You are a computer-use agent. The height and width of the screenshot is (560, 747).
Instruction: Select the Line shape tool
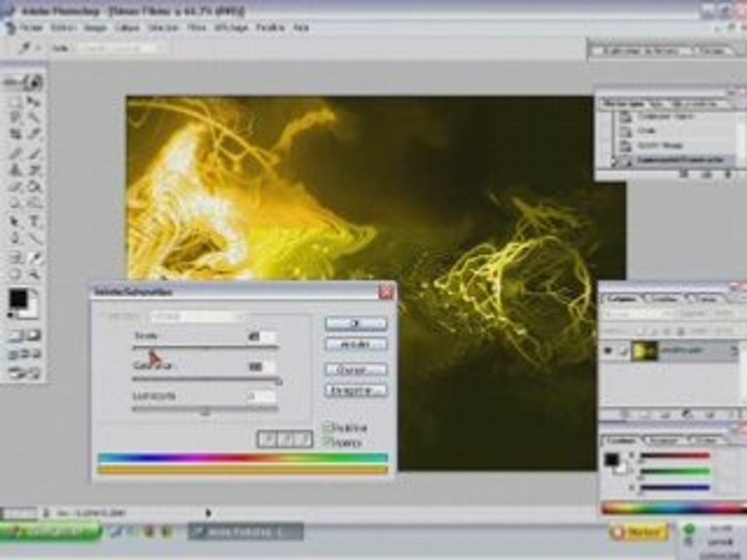pos(33,238)
